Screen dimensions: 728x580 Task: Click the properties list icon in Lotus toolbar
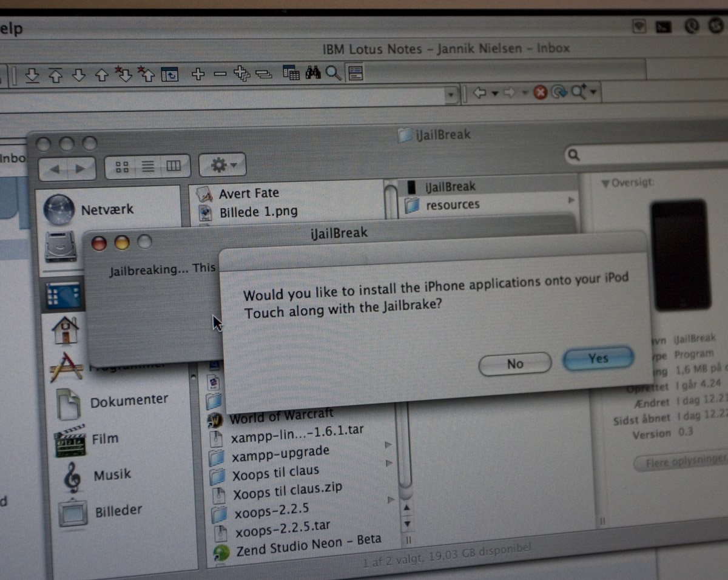point(355,73)
